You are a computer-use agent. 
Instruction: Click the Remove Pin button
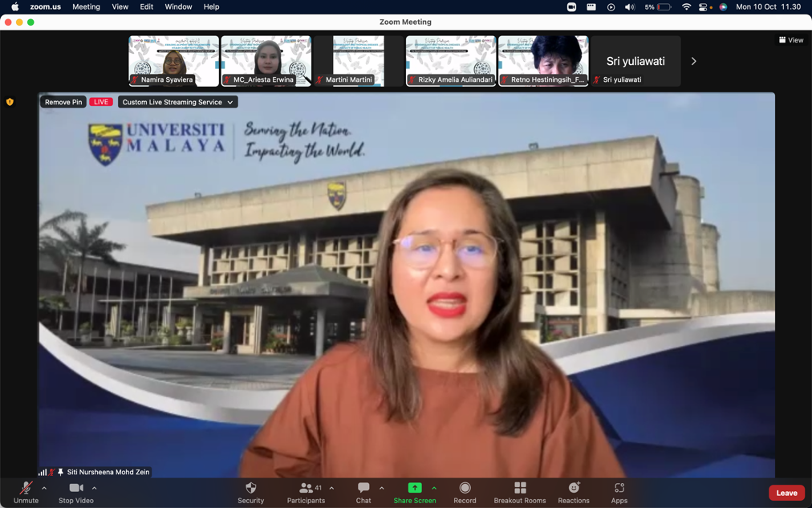coord(63,102)
